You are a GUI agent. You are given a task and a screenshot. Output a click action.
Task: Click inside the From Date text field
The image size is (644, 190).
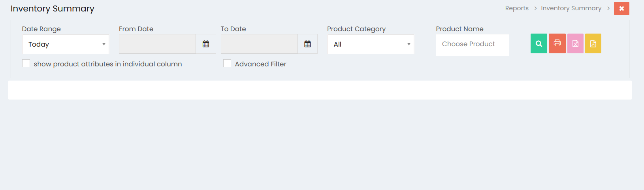(157, 44)
